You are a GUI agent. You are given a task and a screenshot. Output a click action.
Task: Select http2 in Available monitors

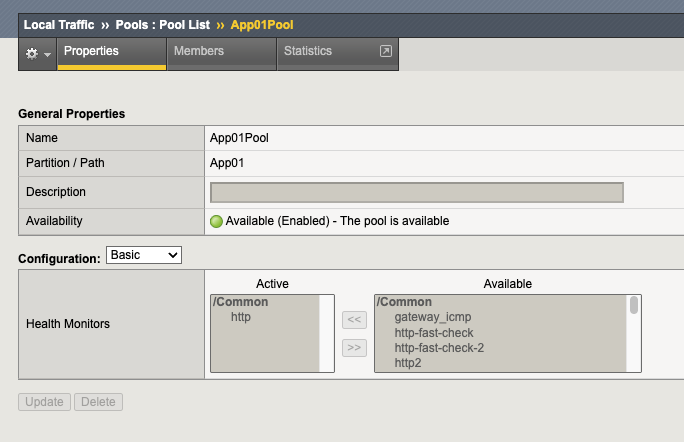[408, 363]
